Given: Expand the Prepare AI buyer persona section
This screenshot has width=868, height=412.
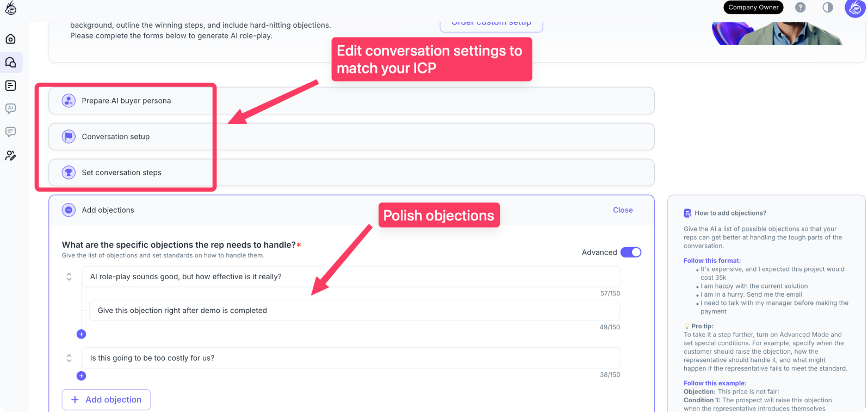Looking at the screenshot, I should 126,101.
